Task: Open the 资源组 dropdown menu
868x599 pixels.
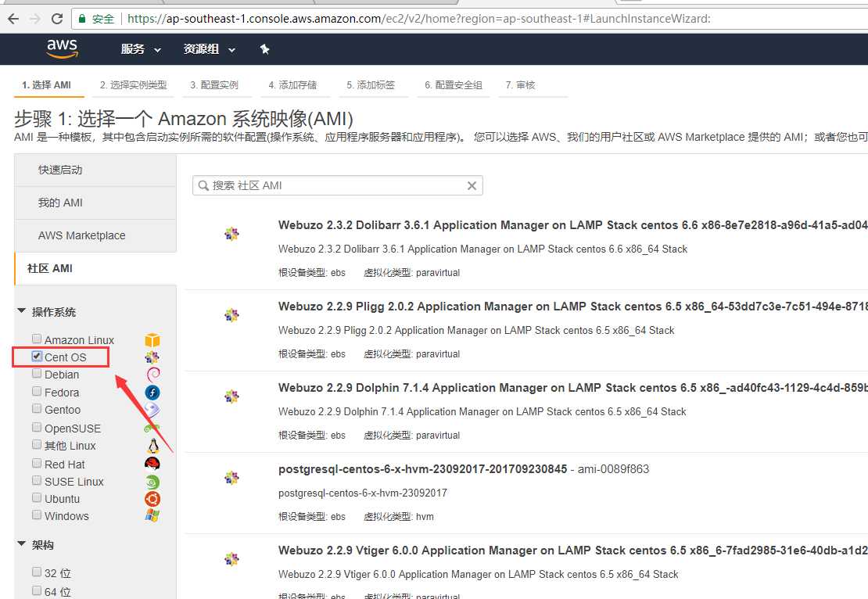Action: [210, 49]
